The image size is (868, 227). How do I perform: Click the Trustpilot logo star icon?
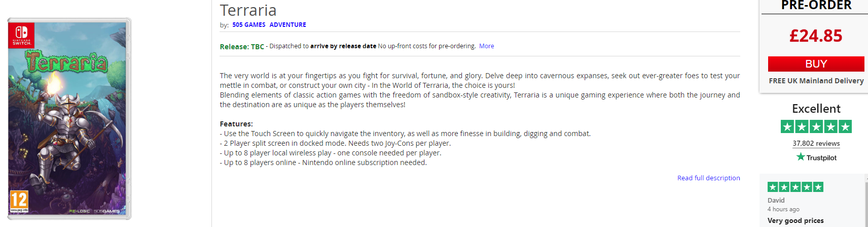click(801, 157)
